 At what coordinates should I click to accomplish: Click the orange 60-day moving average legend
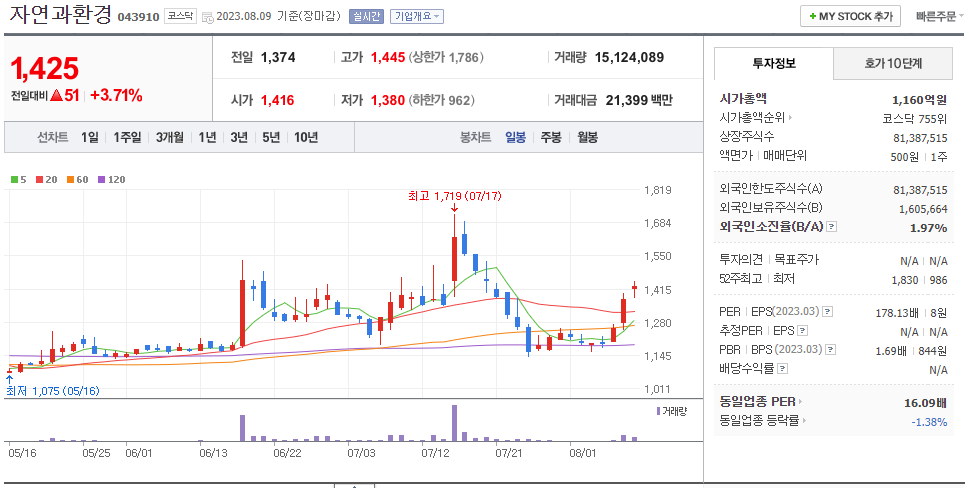(77, 180)
